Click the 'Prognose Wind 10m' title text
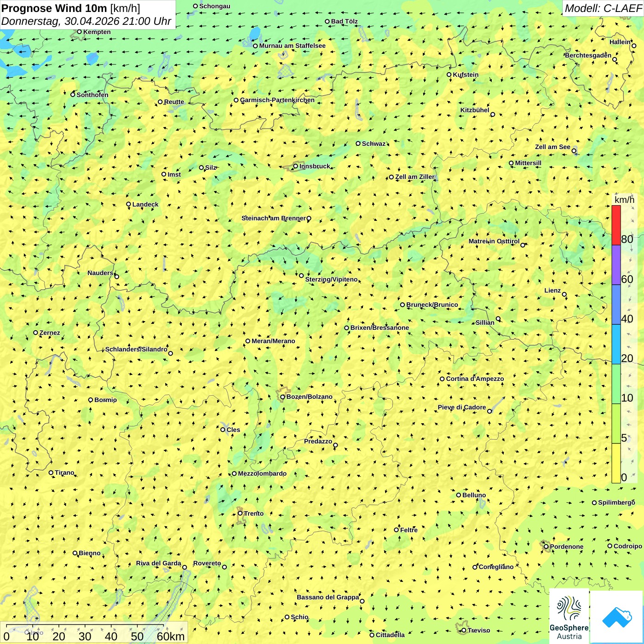Screen dimensions: 644x644 point(55,8)
